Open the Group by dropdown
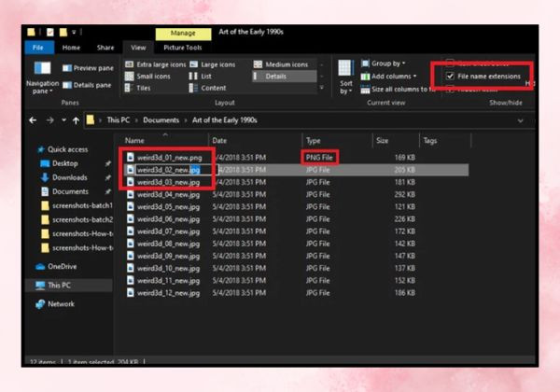 [384, 63]
